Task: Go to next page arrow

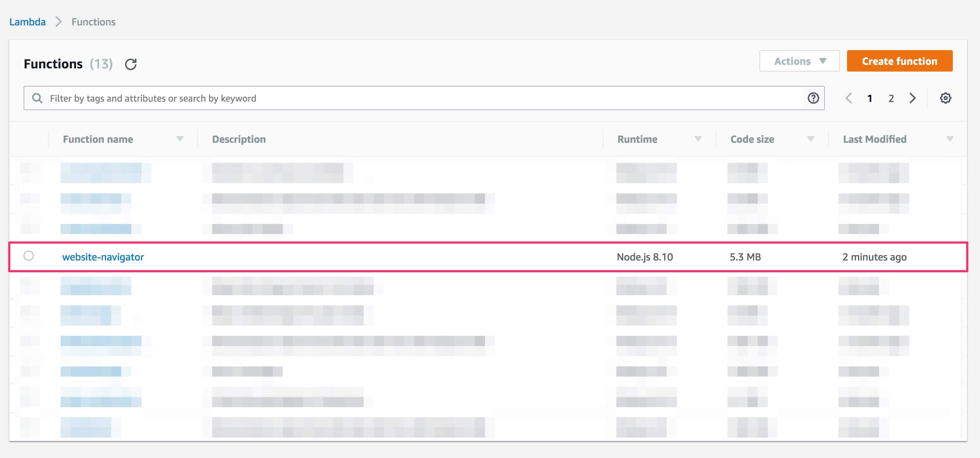Action: (x=912, y=98)
